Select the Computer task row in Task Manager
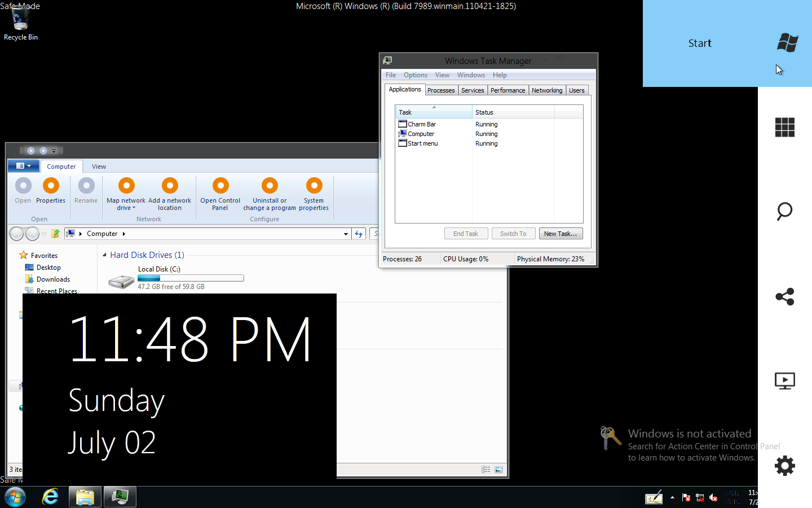Image resolution: width=812 pixels, height=508 pixels. (489, 134)
